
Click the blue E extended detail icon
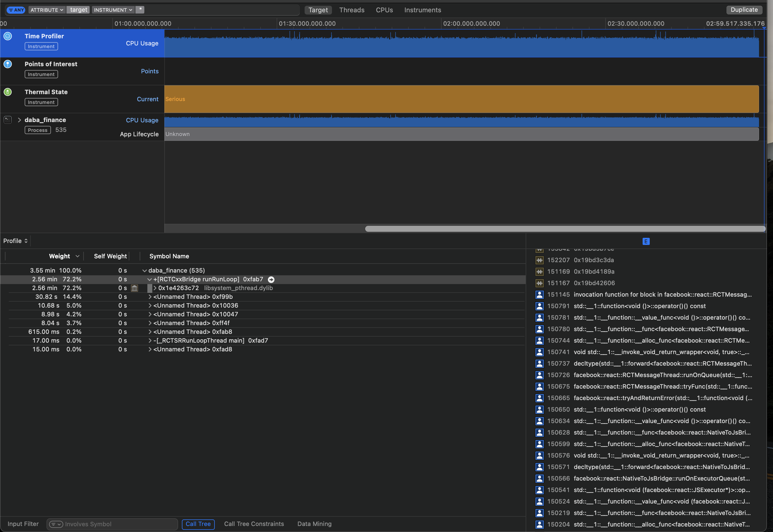646,241
